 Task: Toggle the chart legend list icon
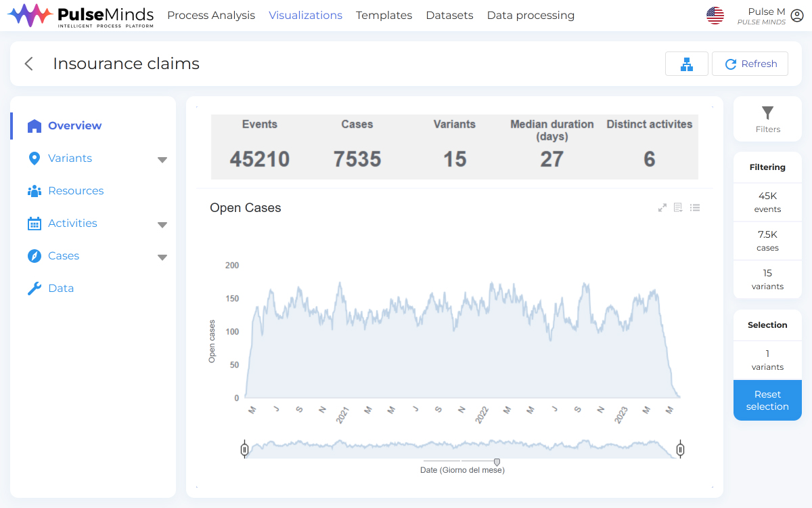click(x=695, y=208)
